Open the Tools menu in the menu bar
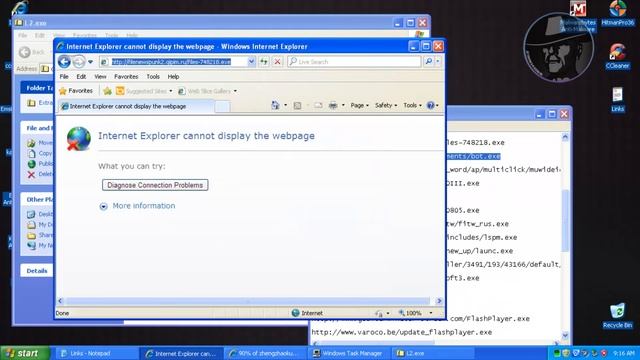 pos(153,77)
